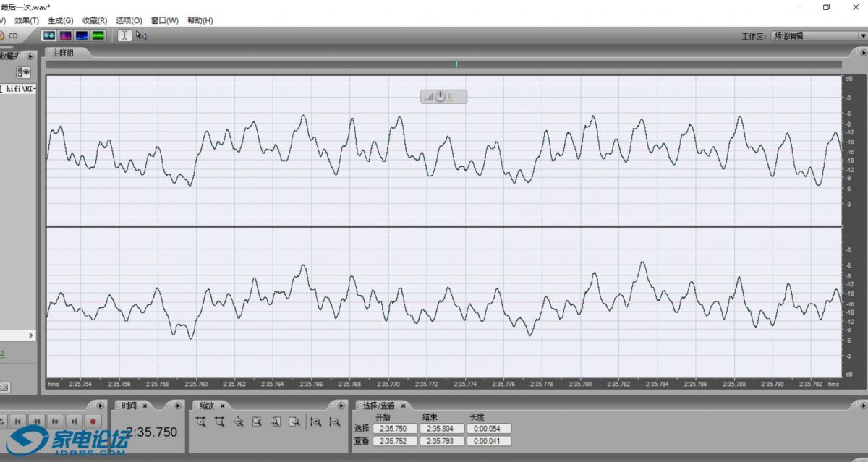Select the time selection I-beam tool
868x462 pixels.
[124, 35]
